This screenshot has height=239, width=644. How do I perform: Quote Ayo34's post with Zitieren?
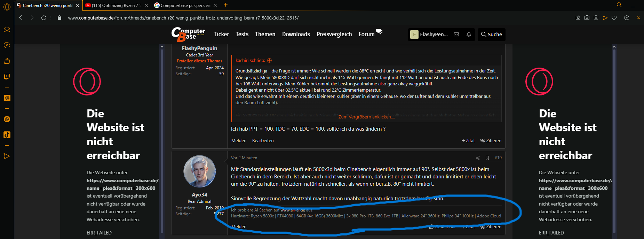click(x=491, y=227)
